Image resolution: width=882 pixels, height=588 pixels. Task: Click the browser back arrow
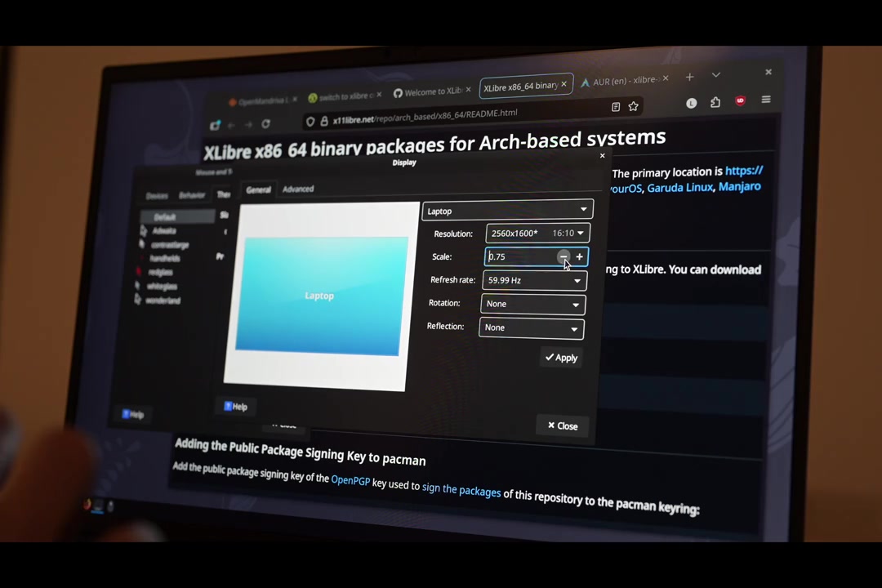(x=231, y=126)
